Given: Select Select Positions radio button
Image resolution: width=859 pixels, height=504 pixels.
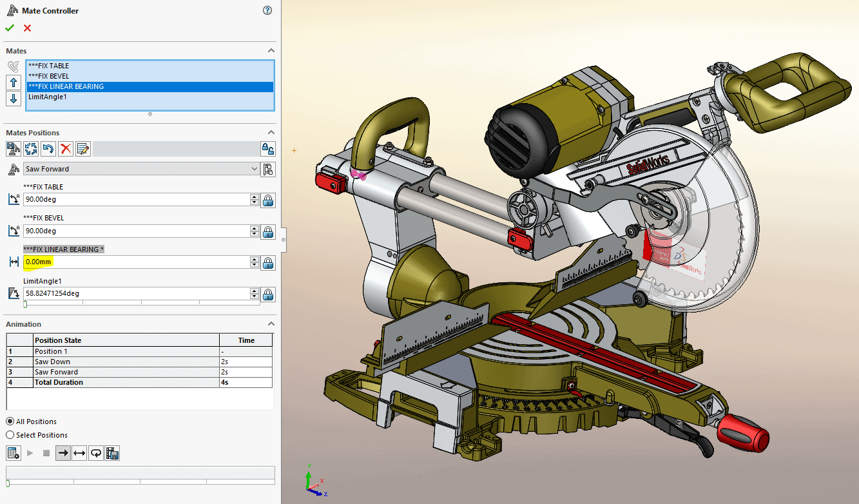Looking at the screenshot, I should click(10, 435).
